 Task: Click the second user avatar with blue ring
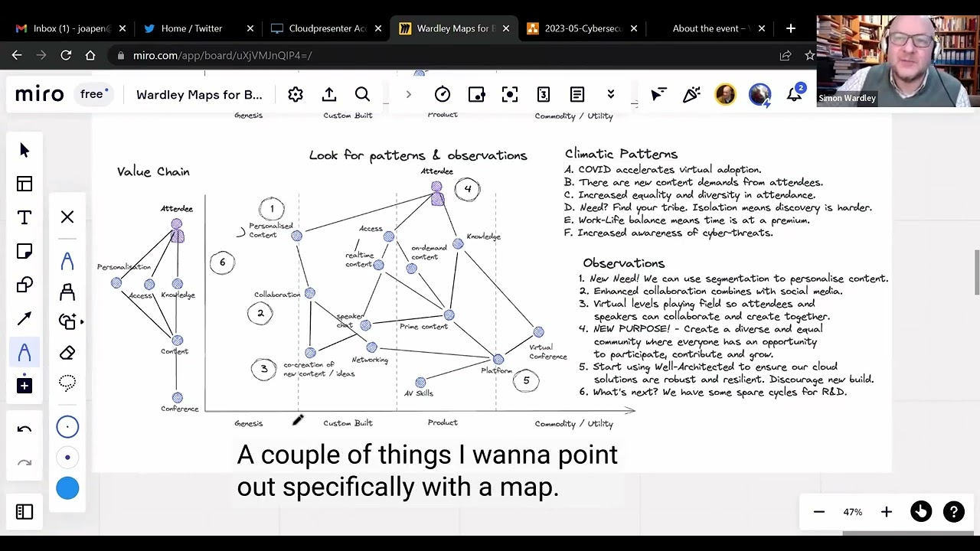(759, 94)
